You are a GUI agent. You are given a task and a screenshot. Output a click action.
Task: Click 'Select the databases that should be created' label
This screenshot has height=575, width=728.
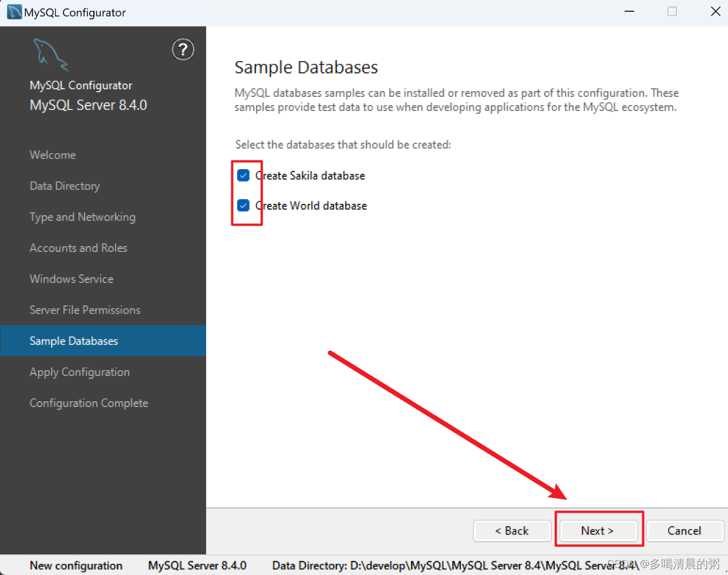(x=343, y=144)
